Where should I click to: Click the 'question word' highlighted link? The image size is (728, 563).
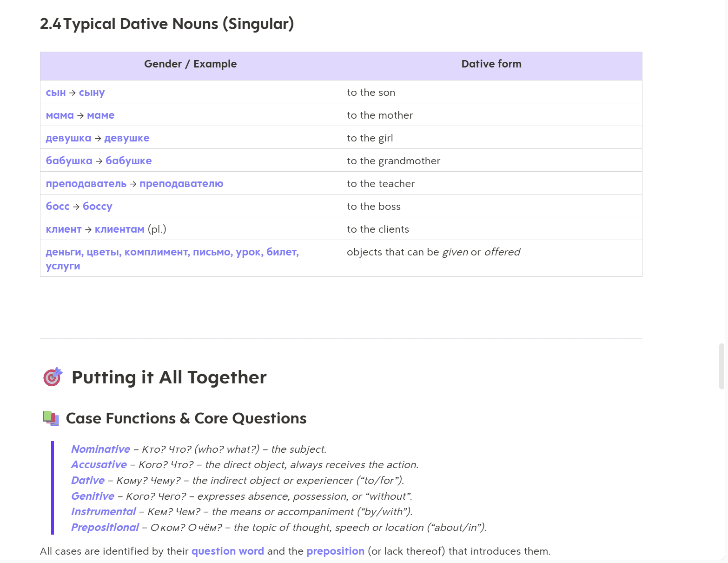[227, 551]
